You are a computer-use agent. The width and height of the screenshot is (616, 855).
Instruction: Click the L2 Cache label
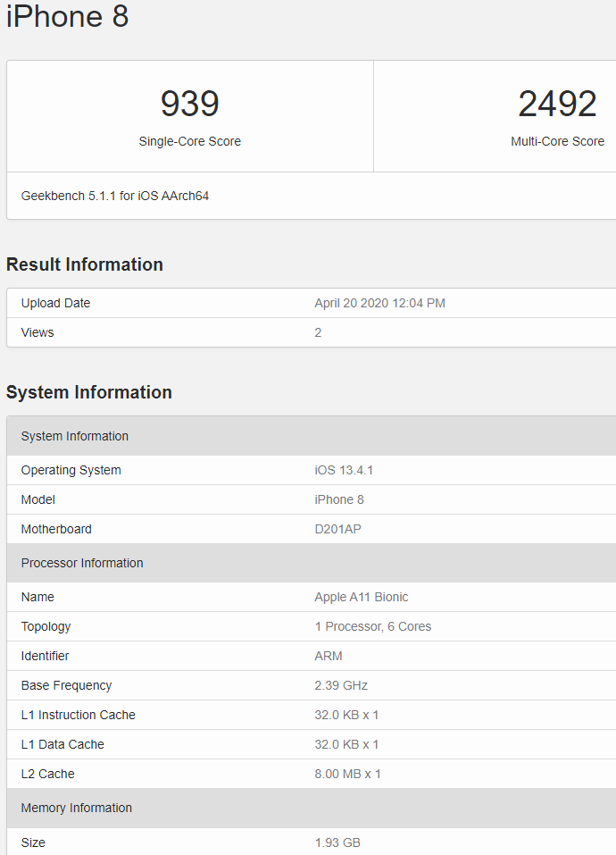click(x=48, y=774)
